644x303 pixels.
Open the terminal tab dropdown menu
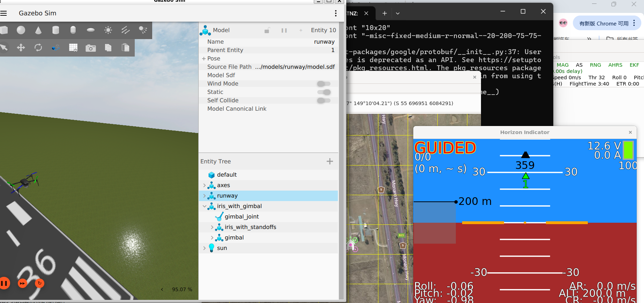pyautogui.click(x=398, y=13)
